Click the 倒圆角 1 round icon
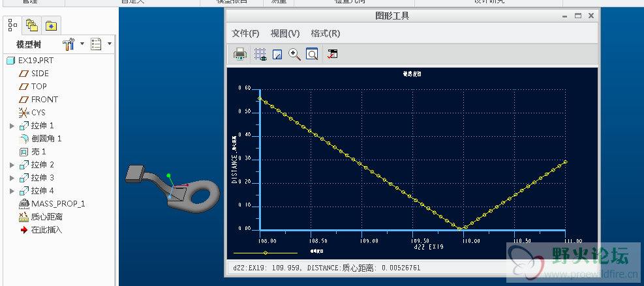 [24, 139]
